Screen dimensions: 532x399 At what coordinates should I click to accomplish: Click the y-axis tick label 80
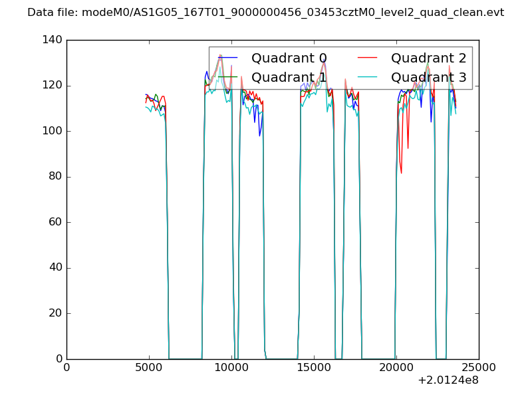[x=58, y=177]
